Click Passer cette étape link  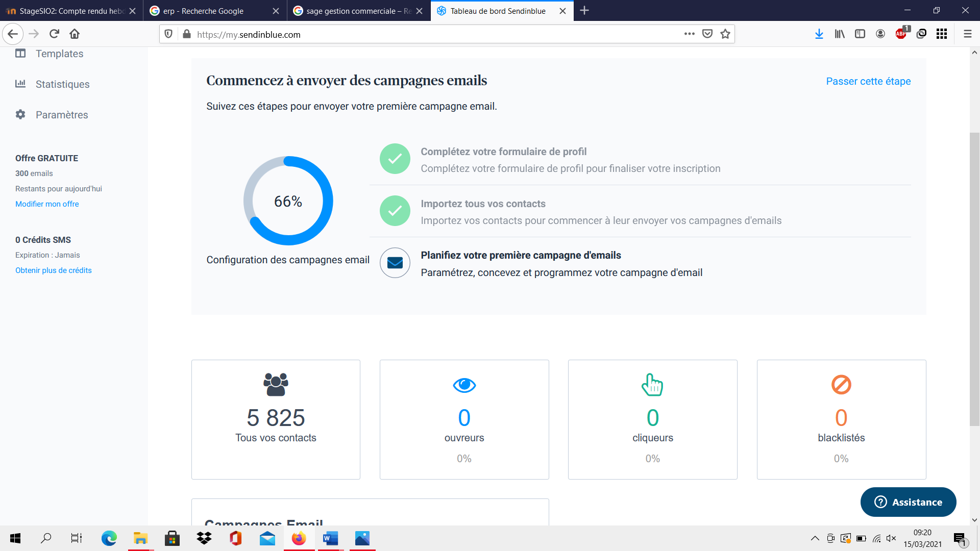pos(868,81)
